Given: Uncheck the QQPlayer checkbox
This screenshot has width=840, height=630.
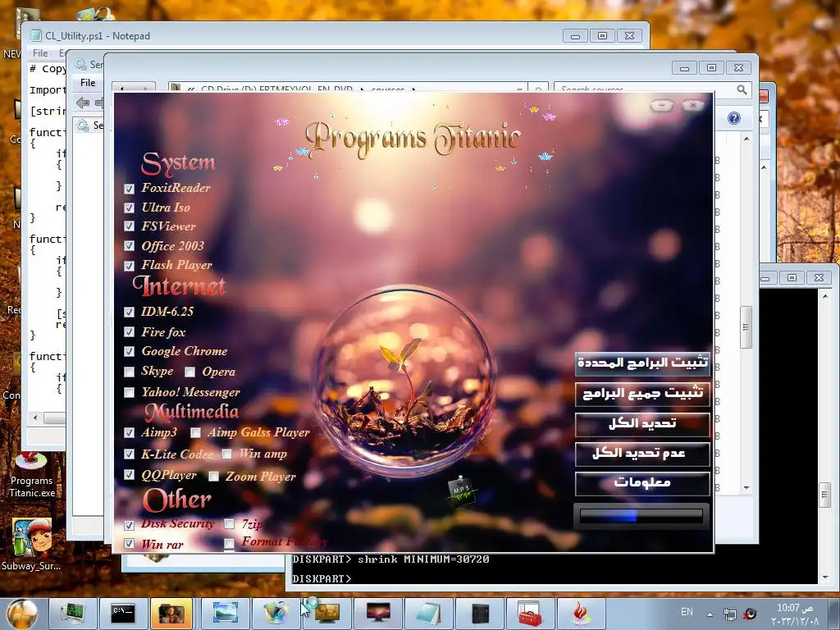Looking at the screenshot, I should coord(129,475).
